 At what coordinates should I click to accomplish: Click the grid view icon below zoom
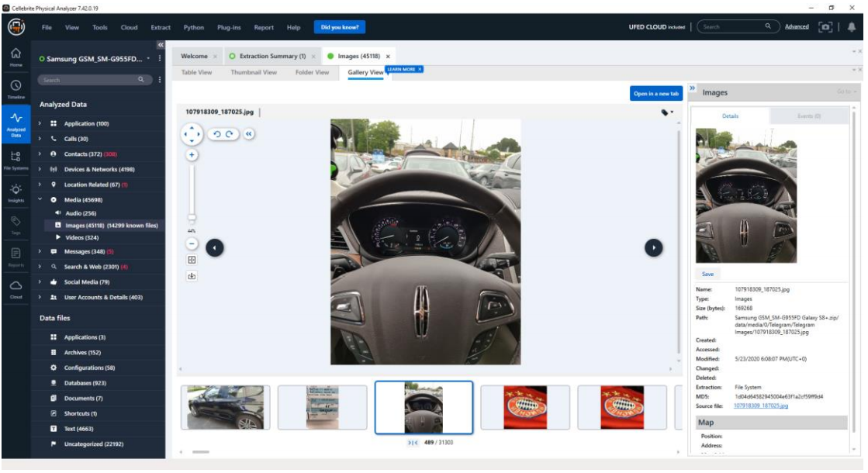(x=192, y=260)
